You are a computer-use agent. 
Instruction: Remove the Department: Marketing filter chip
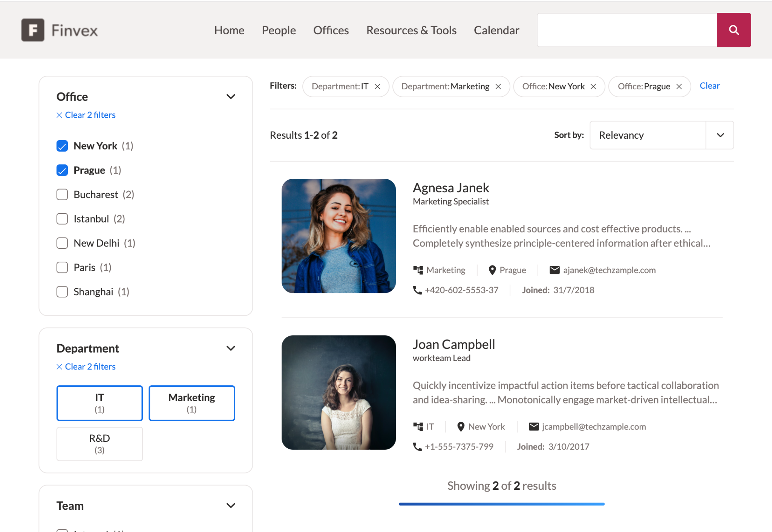tap(498, 87)
